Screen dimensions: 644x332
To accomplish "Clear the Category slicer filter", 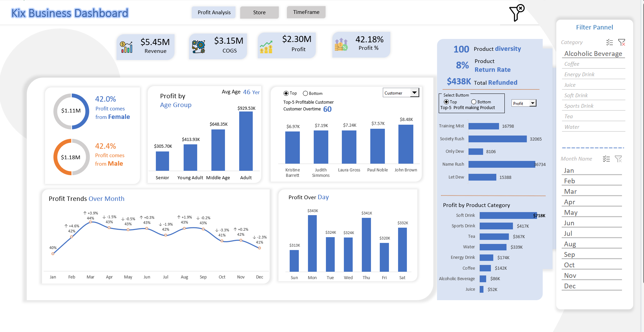I will pos(622,42).
